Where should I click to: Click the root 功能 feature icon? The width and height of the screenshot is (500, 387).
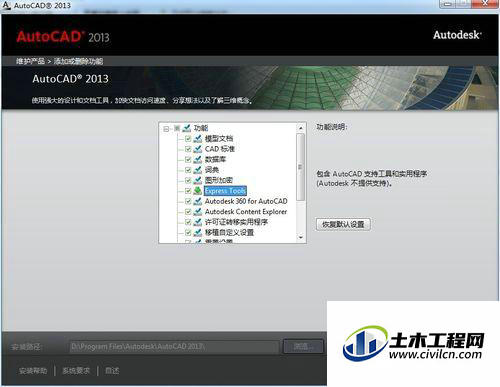point(187,128)
